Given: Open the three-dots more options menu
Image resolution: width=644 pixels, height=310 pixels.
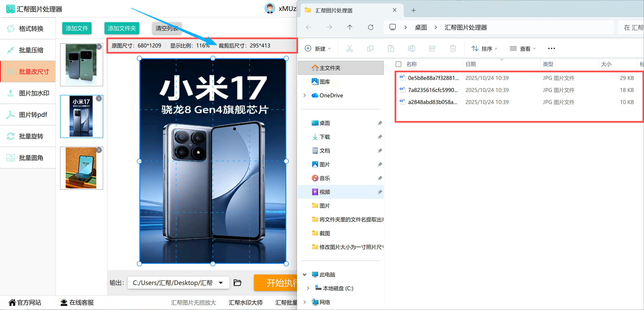Looking at the screenshot, I should [551, 48].
